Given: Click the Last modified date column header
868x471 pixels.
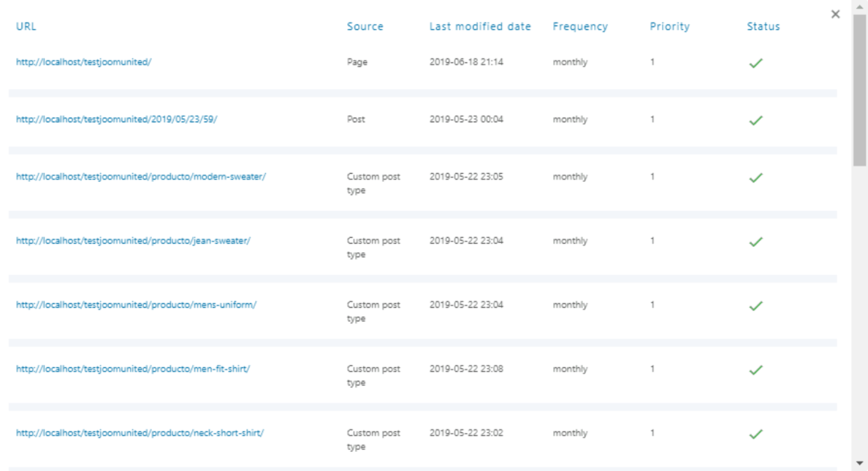Looking at the screenshot, I should (x=480, y=26).
